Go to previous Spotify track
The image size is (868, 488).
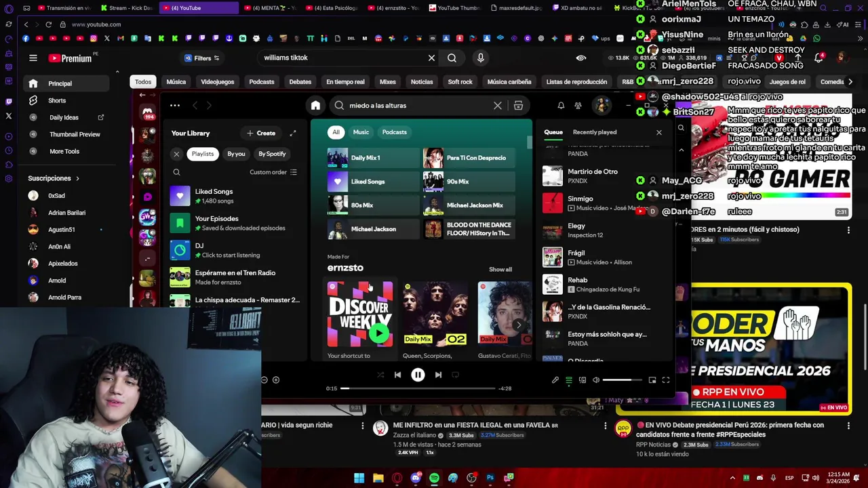(x=397, y=375)
